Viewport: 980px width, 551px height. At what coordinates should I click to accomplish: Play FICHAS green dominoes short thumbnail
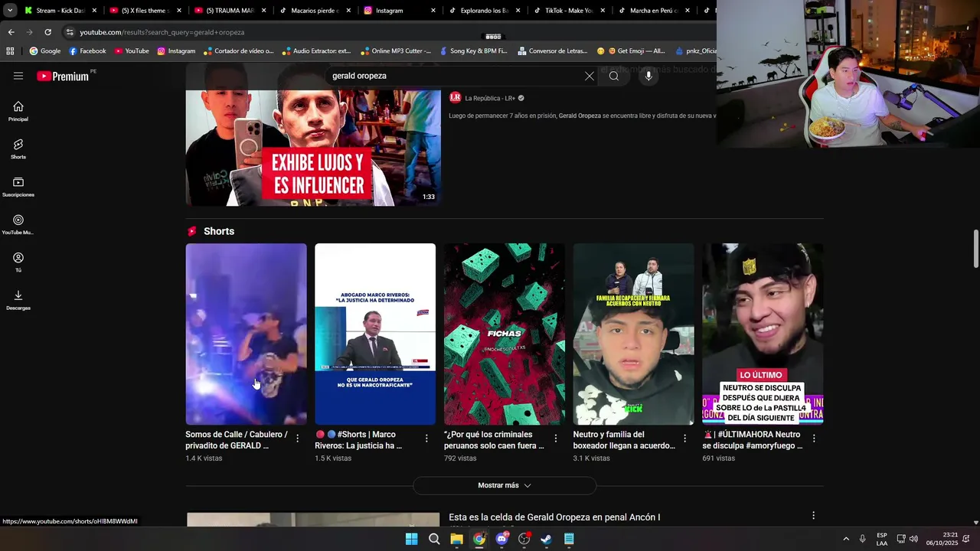[x=505, y=334]
